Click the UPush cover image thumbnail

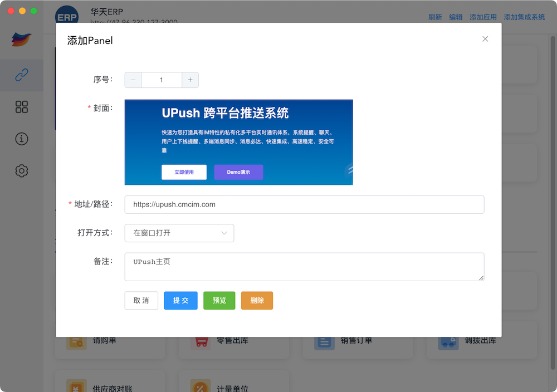tap(238, 142)
